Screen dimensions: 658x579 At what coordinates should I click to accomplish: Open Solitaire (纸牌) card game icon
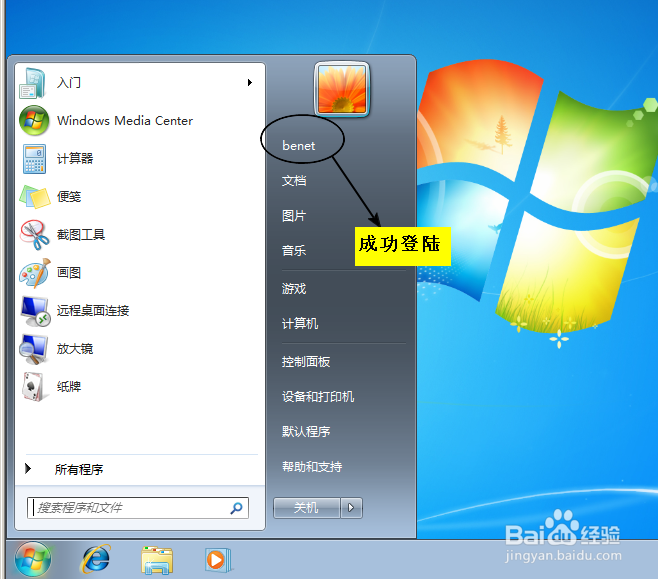pos(33,387)
